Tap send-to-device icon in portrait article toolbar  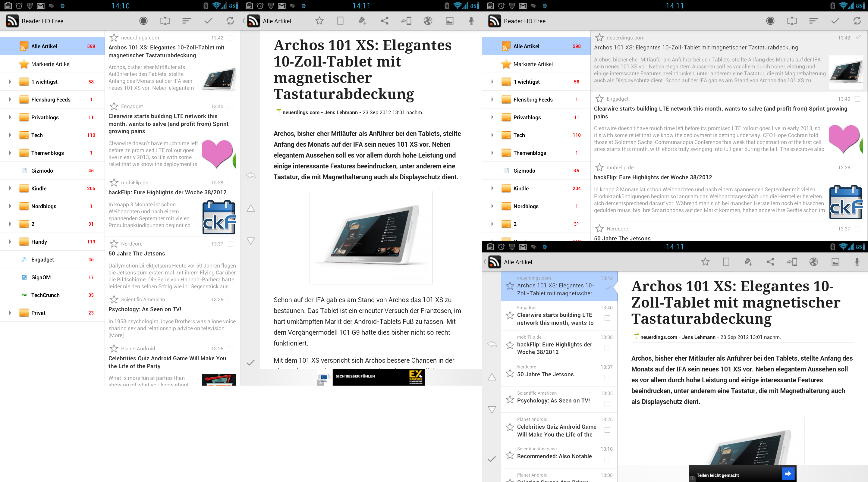point(406,21)
